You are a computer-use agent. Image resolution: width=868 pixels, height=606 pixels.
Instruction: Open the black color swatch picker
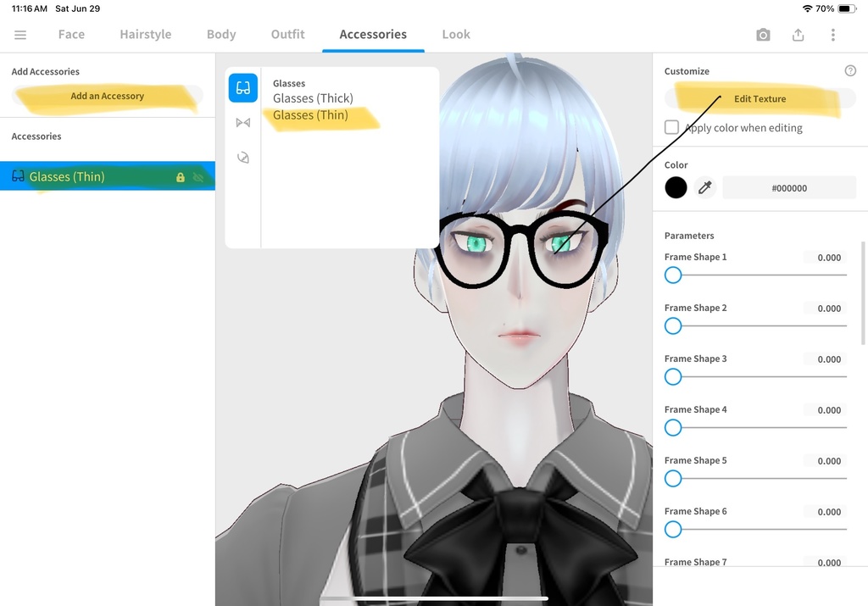pyautogui.click(x=676, y=187)
